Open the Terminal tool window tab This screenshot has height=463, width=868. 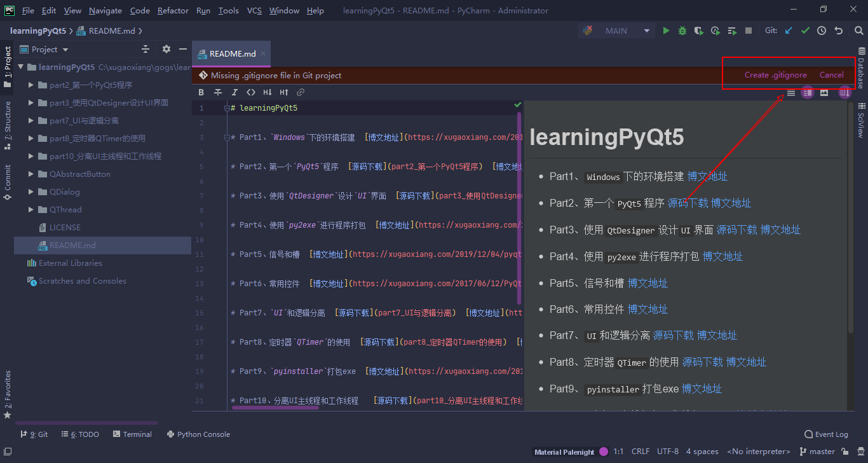coord(133,434)
